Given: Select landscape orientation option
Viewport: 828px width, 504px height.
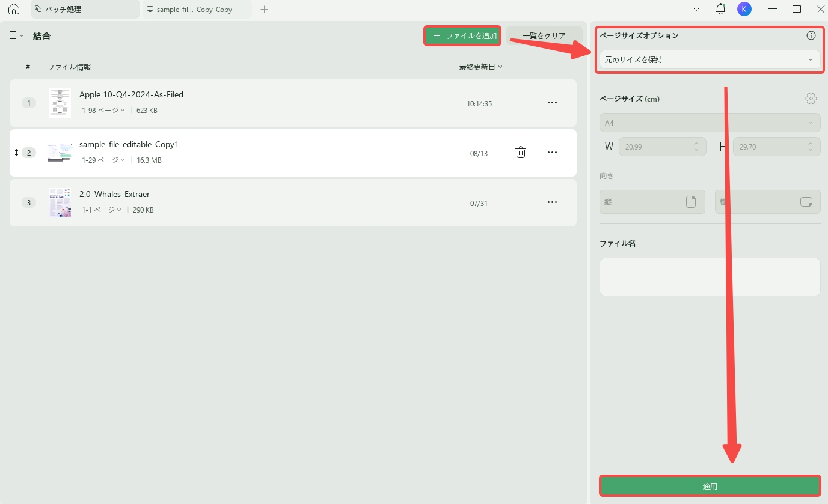Looking at the screenshot, I should pos(768,202).
